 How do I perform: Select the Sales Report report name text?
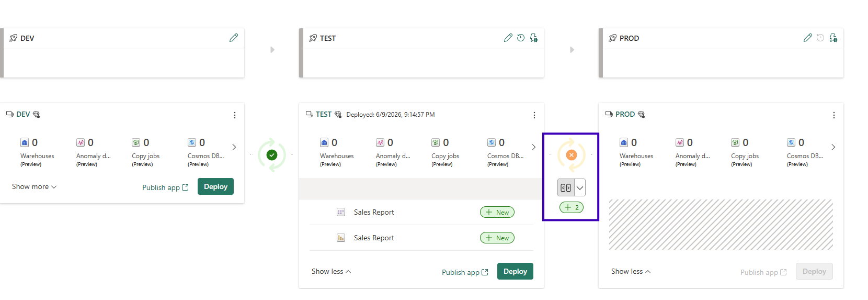374,238
